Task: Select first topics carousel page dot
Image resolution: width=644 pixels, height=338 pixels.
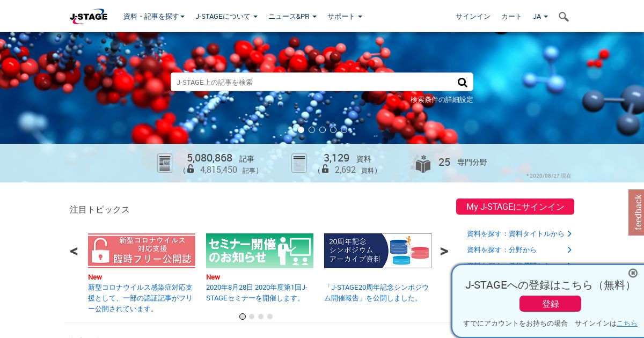Action: [243, 317]
